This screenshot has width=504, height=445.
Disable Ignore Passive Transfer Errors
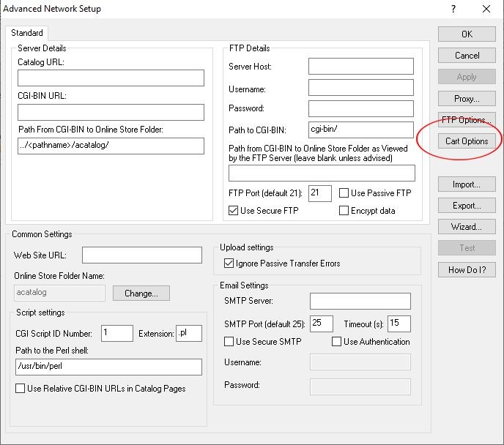tap(229, 263)
